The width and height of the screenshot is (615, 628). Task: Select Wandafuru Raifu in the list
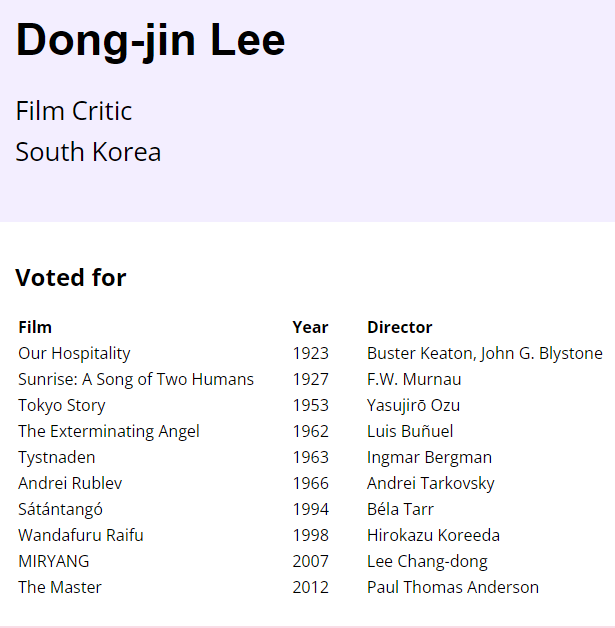coord(81,535)
